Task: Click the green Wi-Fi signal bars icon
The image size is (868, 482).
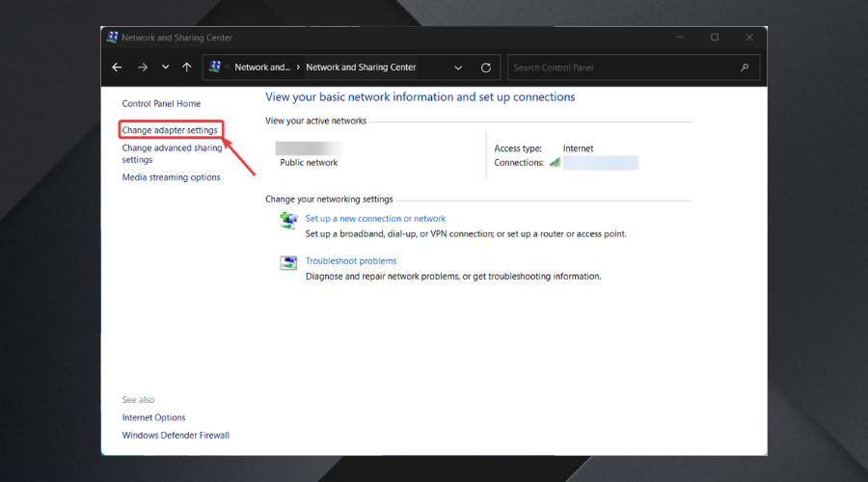Action: click(556, 163)
